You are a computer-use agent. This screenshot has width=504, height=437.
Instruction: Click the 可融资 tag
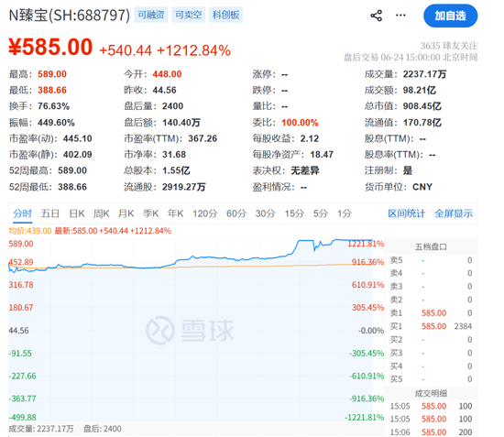(151, 15)
